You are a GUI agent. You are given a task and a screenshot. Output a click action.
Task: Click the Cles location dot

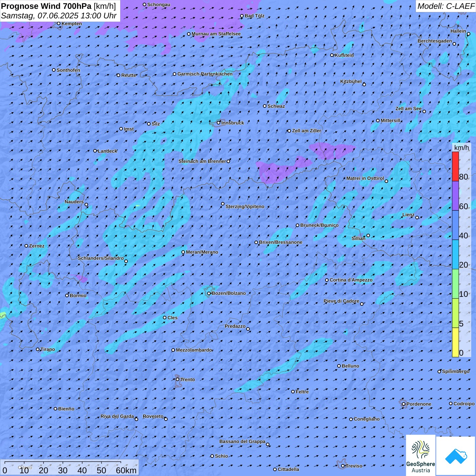(165, 318)
